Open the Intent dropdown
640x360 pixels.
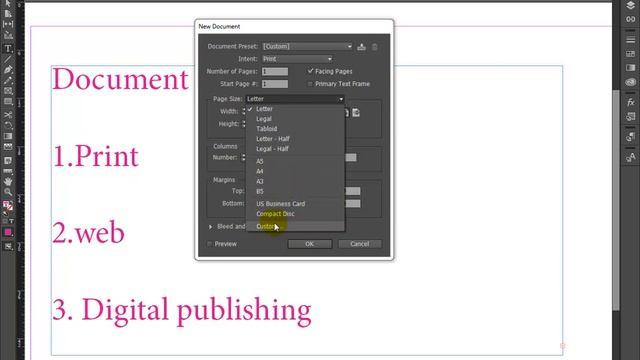click(297, 59)
